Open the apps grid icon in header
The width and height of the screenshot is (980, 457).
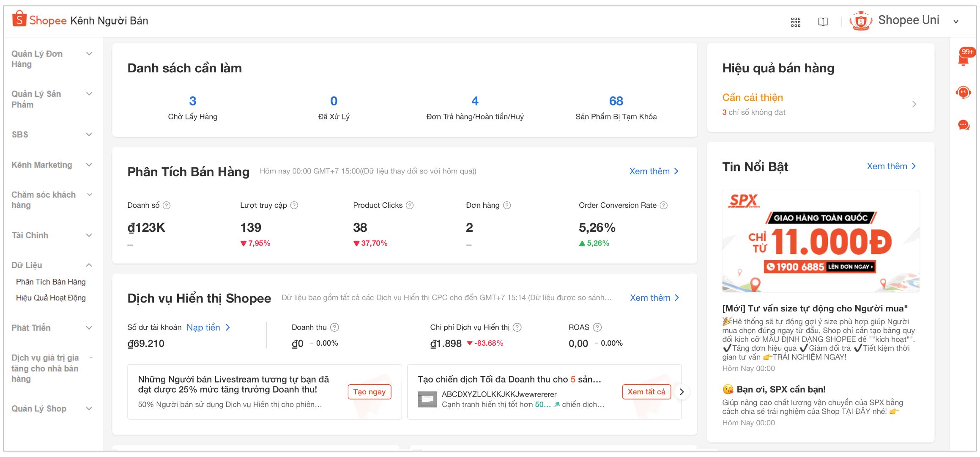(x=795, y=22)
